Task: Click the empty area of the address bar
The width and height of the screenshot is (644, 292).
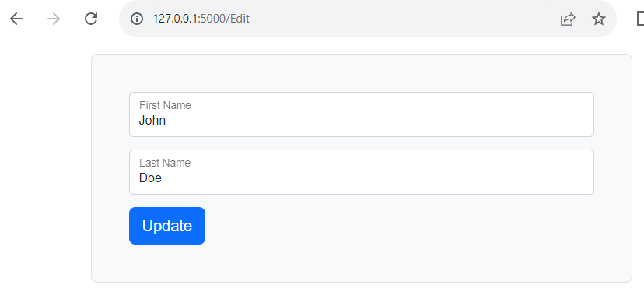Action: [403, 19]
